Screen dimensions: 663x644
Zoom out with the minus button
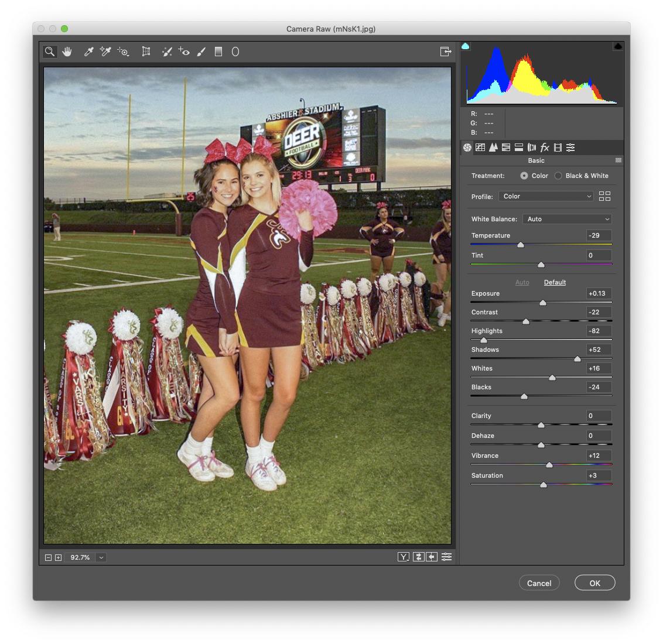(48, 558)
